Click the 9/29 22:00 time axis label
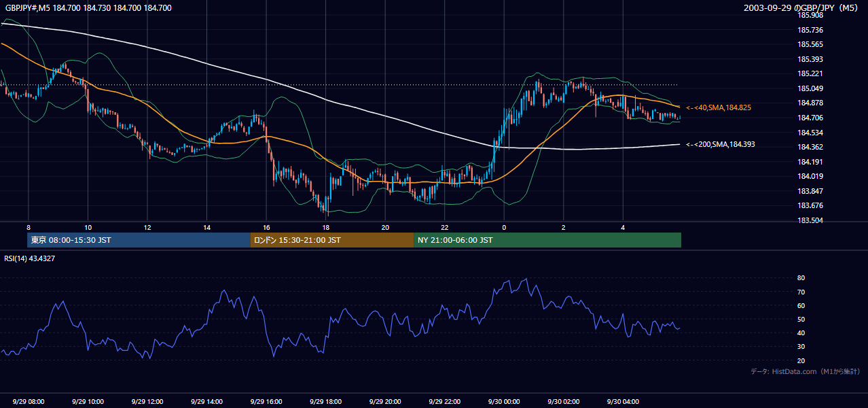Image resolution: width=868 pixels, height=408 pixels. pos(444,401)
